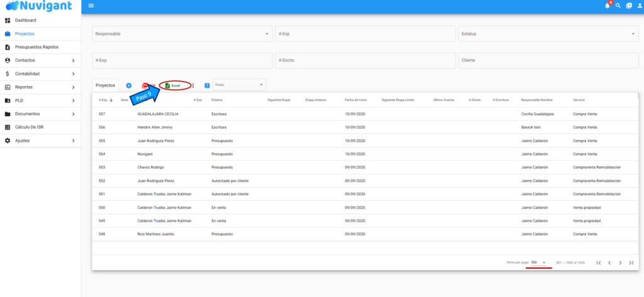Toggle sort arrow on #-Exp. column
The width and height of the screenshot is (644, 297).
click(x=111, y=100)
